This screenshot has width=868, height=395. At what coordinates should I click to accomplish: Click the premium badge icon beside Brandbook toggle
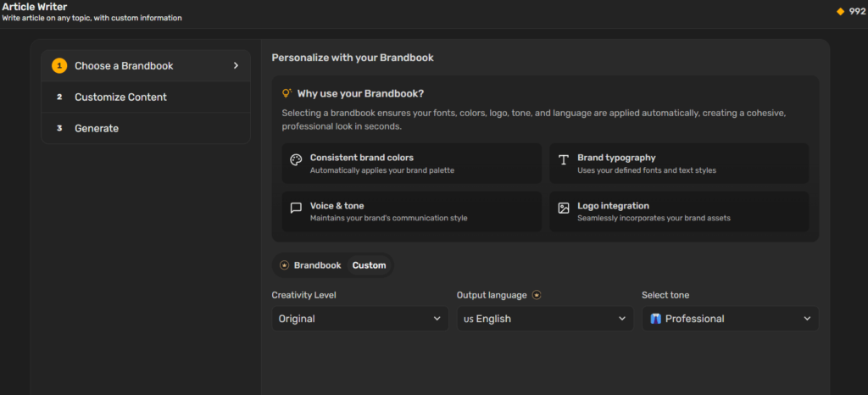(285, 265)
